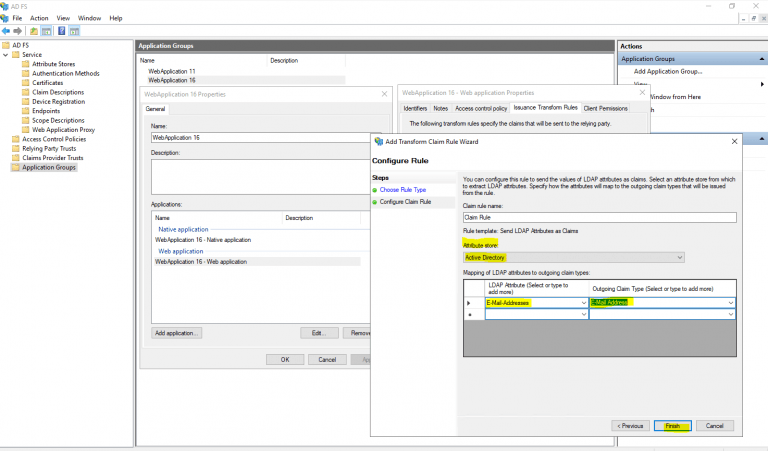Click the Finish button in the wizard

click(x=672, y=425)
